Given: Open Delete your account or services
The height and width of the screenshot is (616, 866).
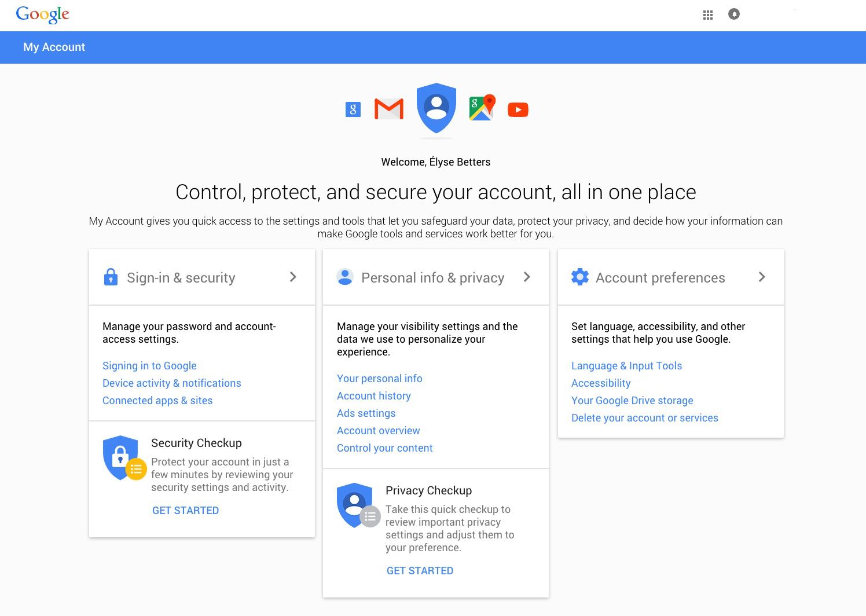Looking at the screenshot, I should point(644,418).
